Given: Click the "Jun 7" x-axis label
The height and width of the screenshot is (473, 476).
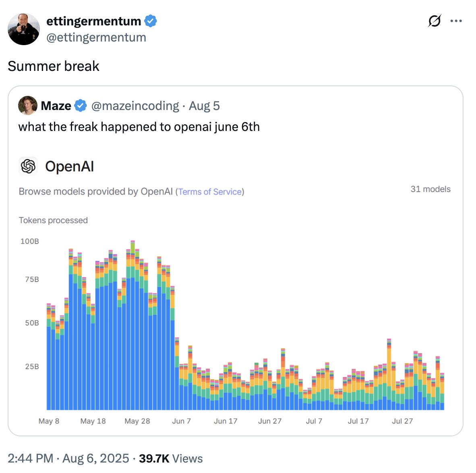Looking at the screenshot, I should [x=181, y=421].
